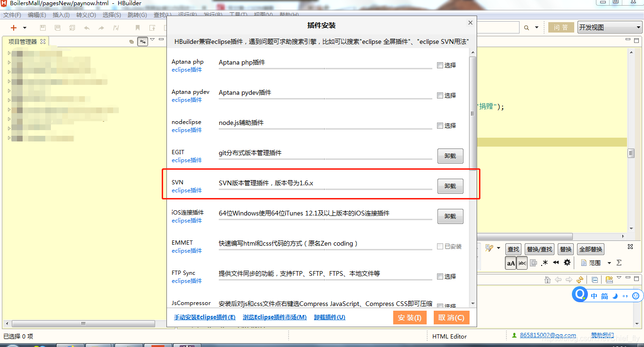The width and height of the screenshot is (644, 347).
Task: Open the dropdown arrow beside New icon
Action: [24, 28]
